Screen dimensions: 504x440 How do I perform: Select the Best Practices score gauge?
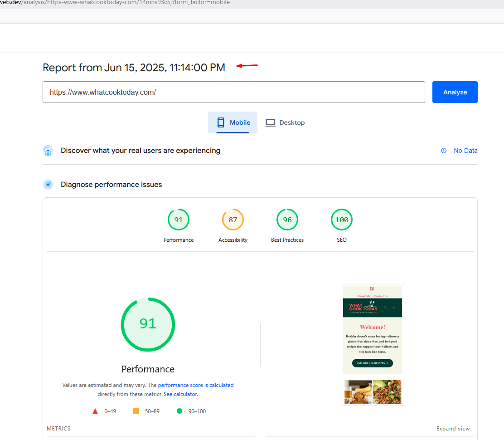click(287, 220)
